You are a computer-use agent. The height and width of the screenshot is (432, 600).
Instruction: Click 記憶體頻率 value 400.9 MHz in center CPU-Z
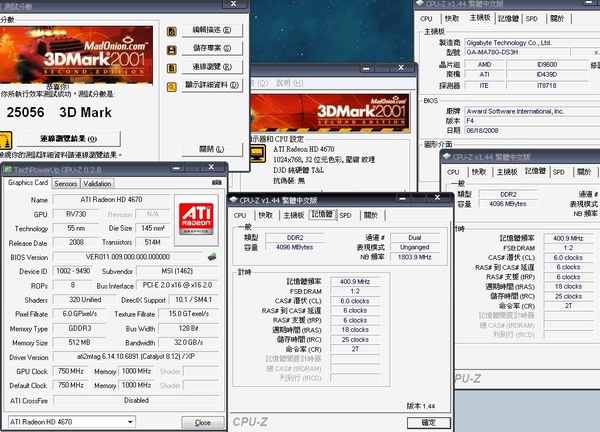pos(355,282)
